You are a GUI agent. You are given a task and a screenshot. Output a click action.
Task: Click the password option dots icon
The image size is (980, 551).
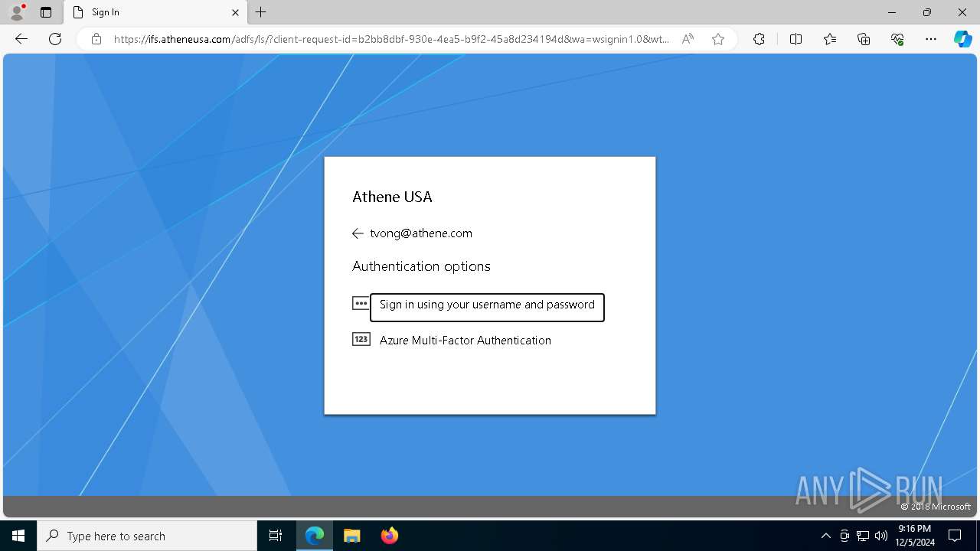[361, 304]
